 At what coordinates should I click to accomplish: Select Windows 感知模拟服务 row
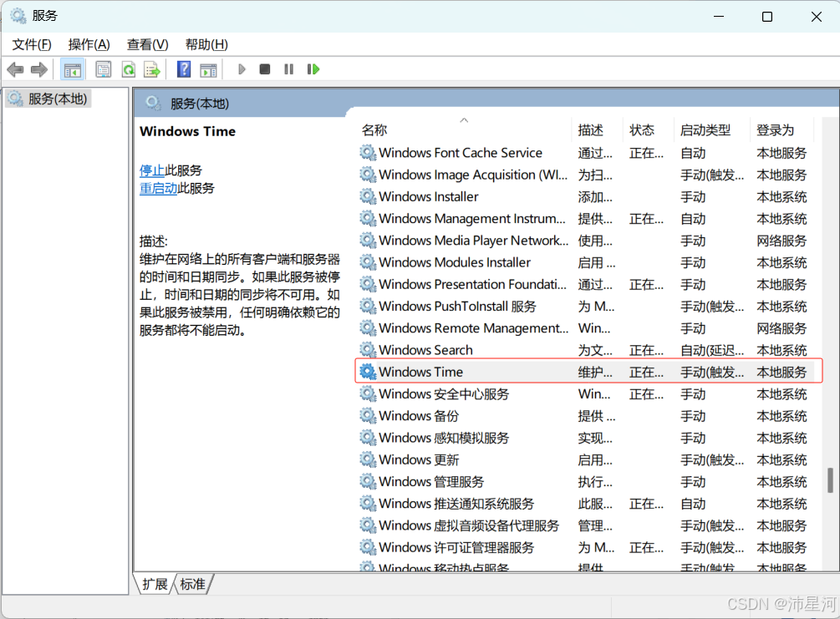pyautogui.click(x=587, y=438)
